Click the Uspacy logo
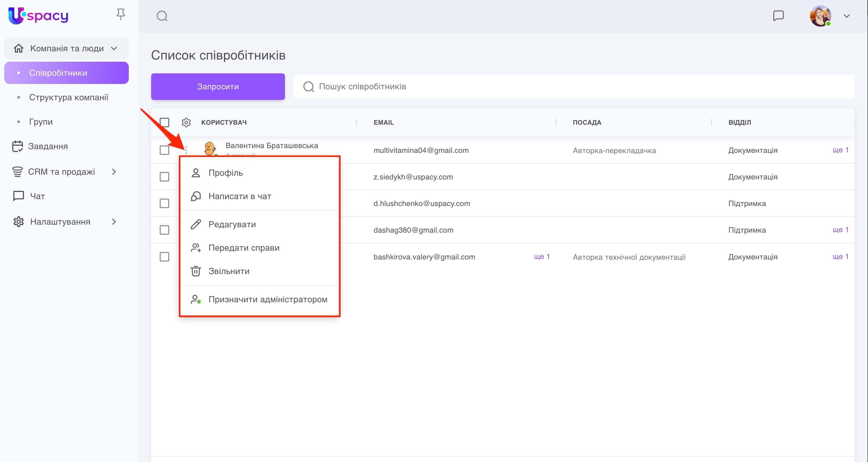Viewport: 868px width, 462px height. point(38,16)
